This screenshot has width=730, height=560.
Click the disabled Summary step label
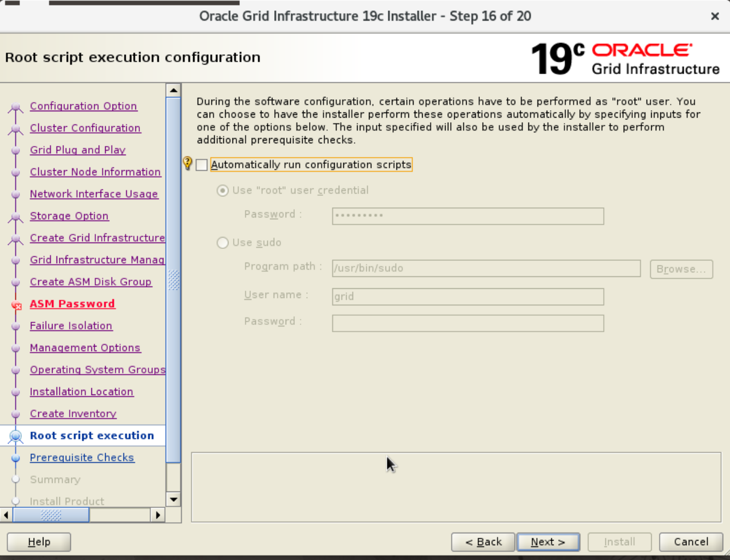click(55, 480)
